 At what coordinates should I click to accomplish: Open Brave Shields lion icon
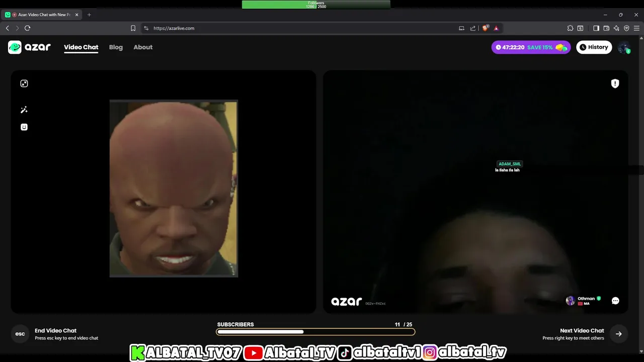point(485,28)
